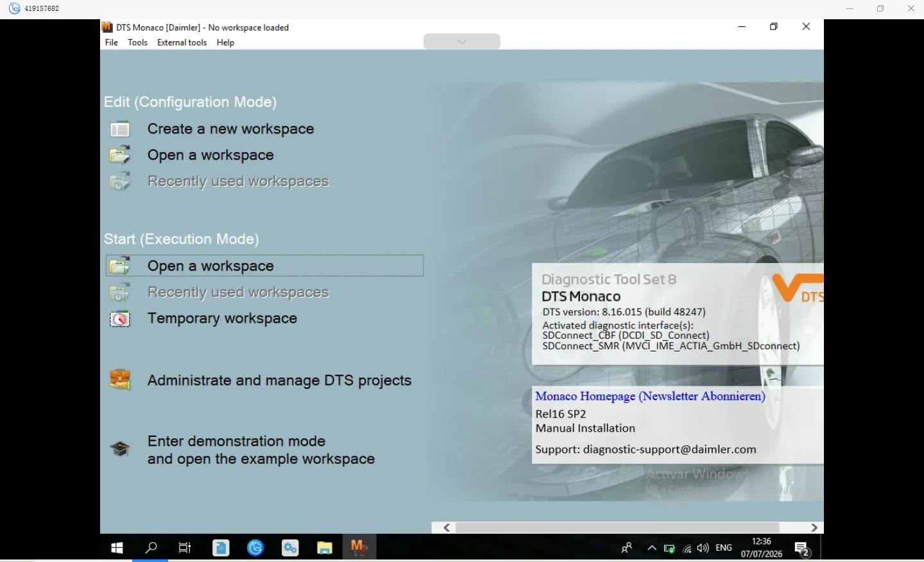Open the Tools menu
This screenshot has width=924, height=562.
click(138, 42)
